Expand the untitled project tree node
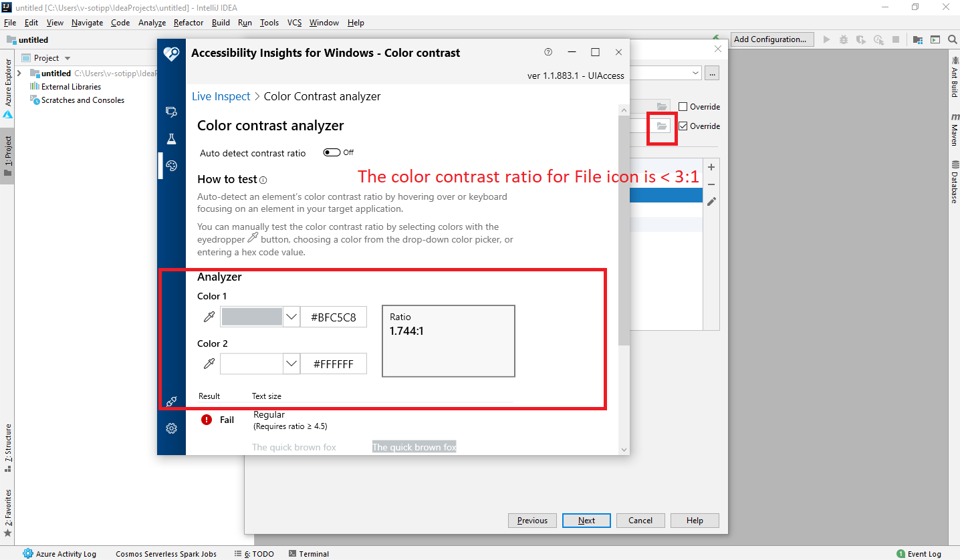 [x=18, y=73]
